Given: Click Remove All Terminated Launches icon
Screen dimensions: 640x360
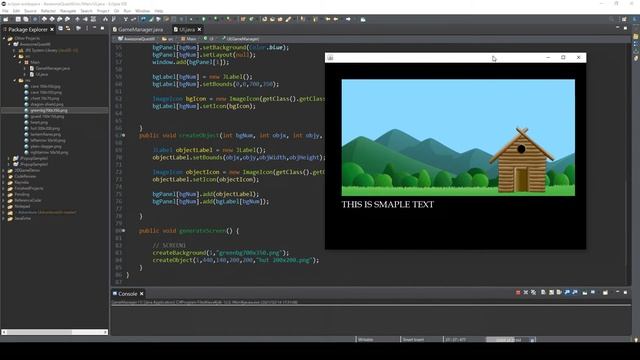Looking at the screenshot, I should tap(533, 292).
